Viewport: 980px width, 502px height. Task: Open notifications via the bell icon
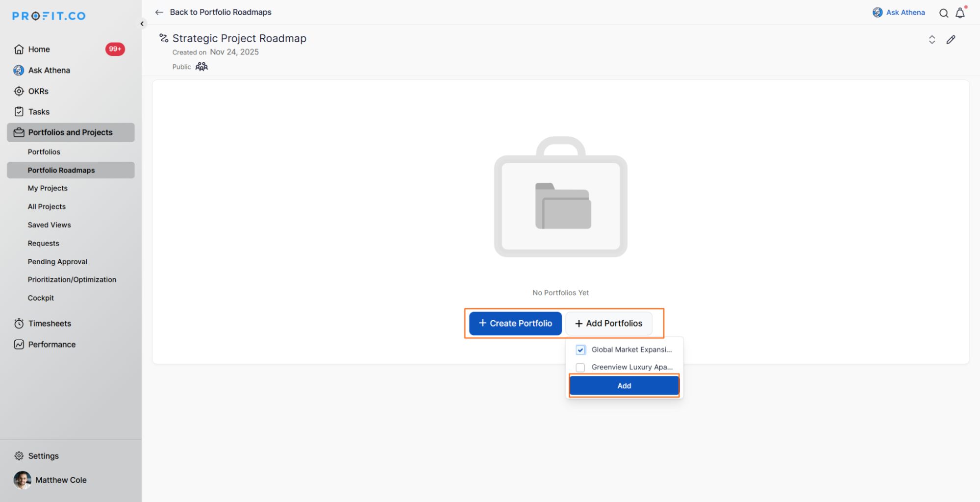(x=960, y=13)
